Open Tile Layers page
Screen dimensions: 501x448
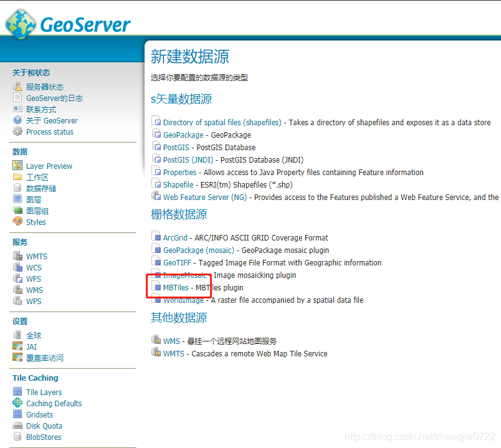(x=44, y=392)
